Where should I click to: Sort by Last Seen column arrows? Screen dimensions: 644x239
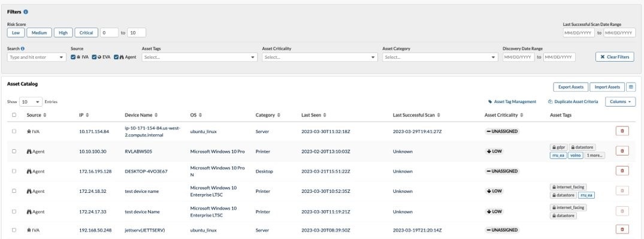coord(325,115)
